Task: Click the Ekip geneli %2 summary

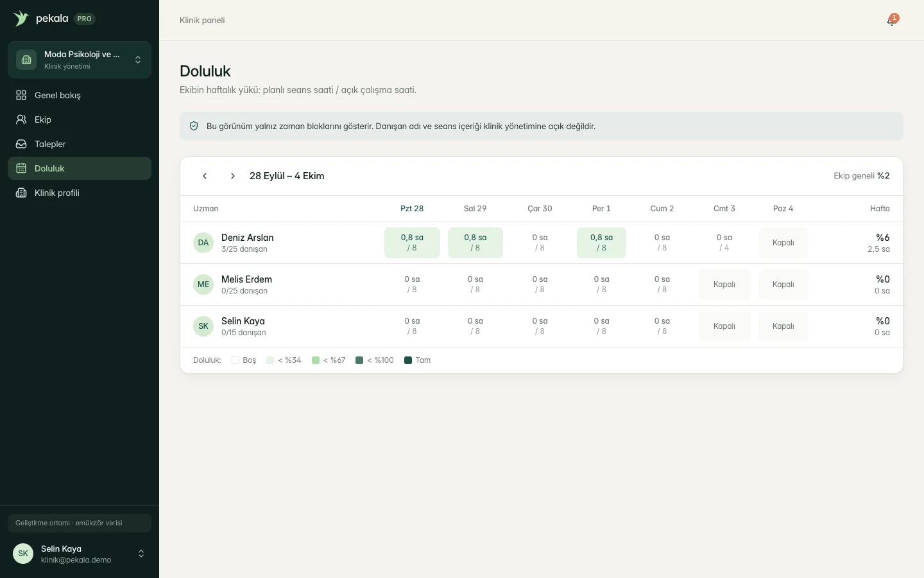Action: [862, 176]
